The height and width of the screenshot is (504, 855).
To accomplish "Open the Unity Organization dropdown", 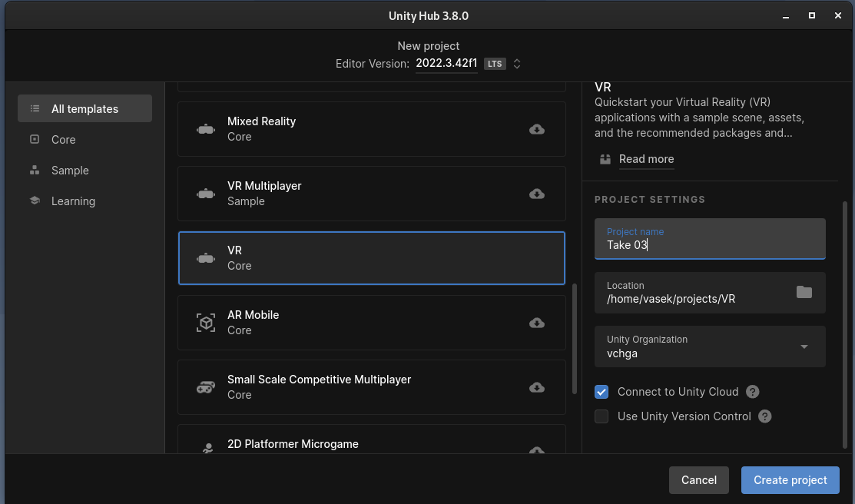I will point(804,346).
